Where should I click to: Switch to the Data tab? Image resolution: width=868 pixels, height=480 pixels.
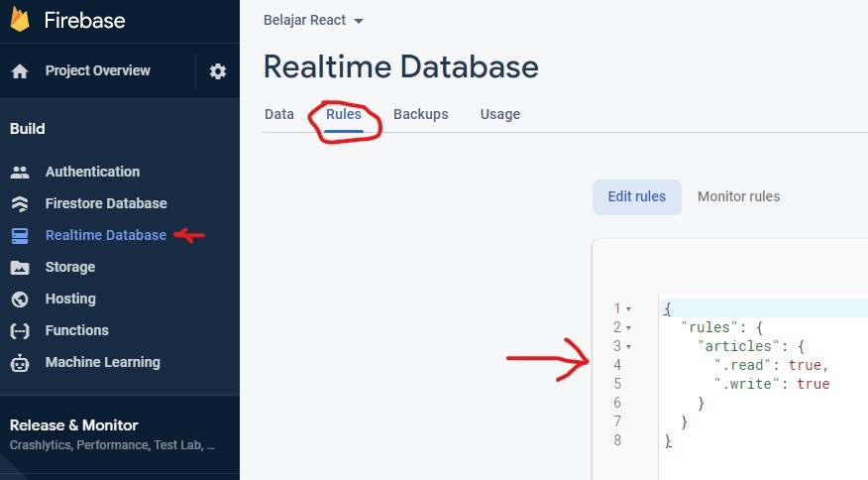(x=279, y=114)
